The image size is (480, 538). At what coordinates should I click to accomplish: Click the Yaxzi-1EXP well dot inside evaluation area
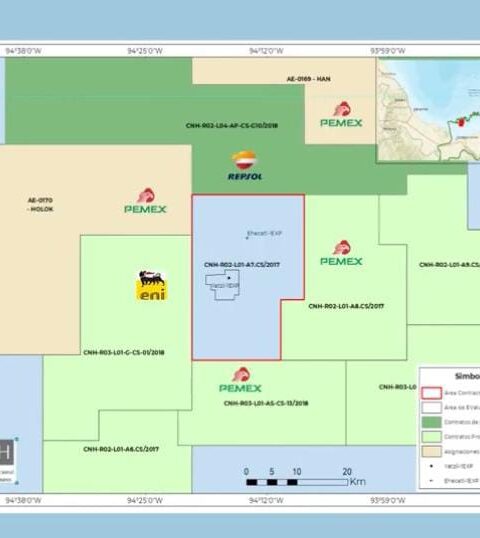tap(229, 278)
